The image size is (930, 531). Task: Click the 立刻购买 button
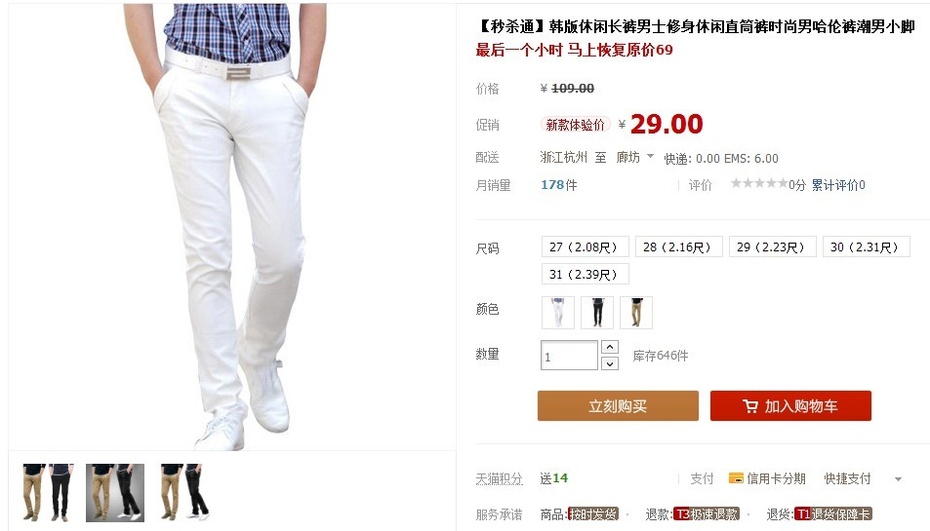618,406
